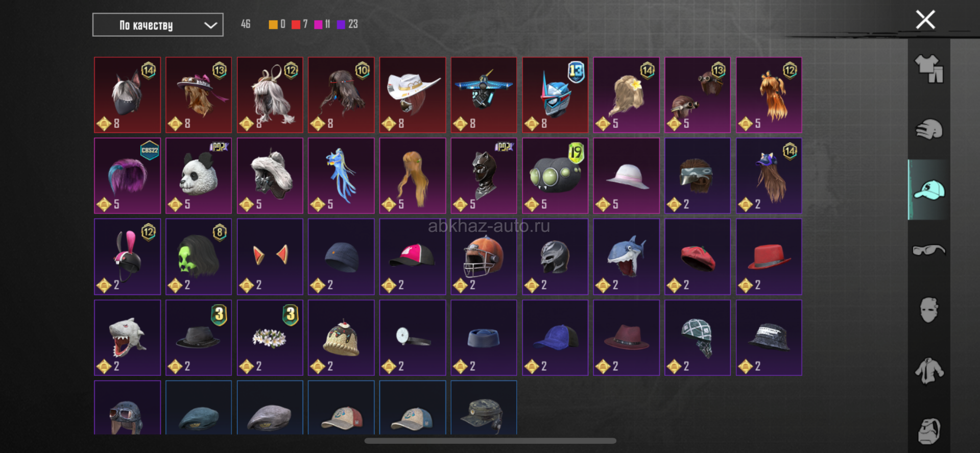Image resolution: width=980 pixels, height=453 pixels.
Task: Pick the pink bunny ears helmet
Action: click(x=127, y=257)
